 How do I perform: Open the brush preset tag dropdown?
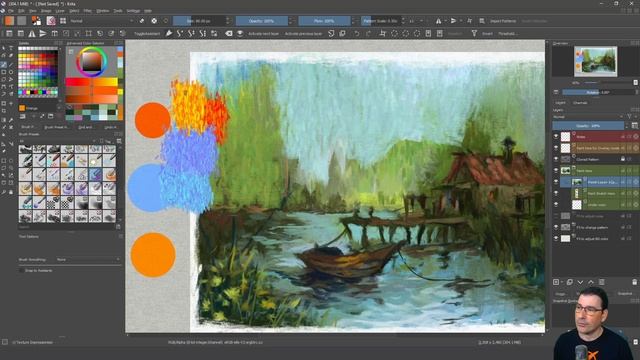tap(57, 141)
